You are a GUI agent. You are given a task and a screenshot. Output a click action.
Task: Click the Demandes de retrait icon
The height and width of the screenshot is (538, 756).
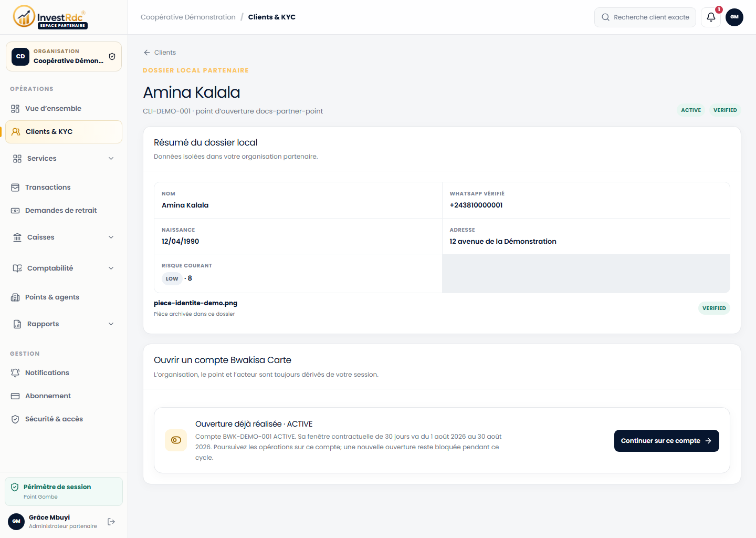point(15,211)
